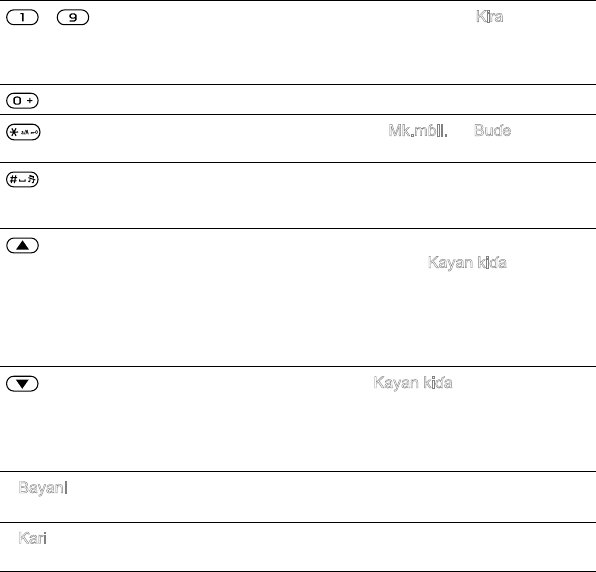596x572 pixels.
Task: Select the 0 + key icon
Action: click(22, 101)
